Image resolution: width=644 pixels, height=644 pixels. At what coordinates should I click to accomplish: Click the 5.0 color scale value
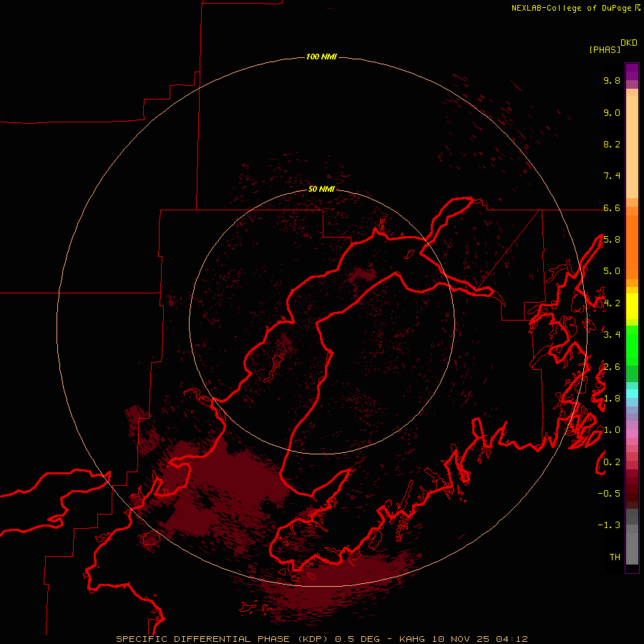pyautogui.click(x=612, y=271)
